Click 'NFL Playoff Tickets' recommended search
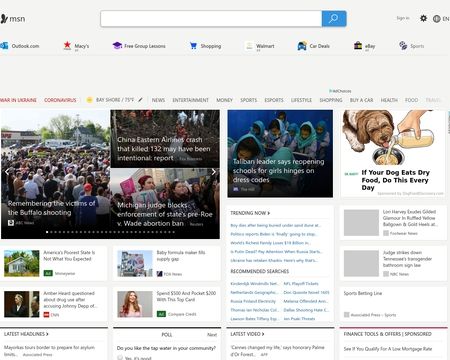This screenshot has height=360, width=450. (301, 283)
